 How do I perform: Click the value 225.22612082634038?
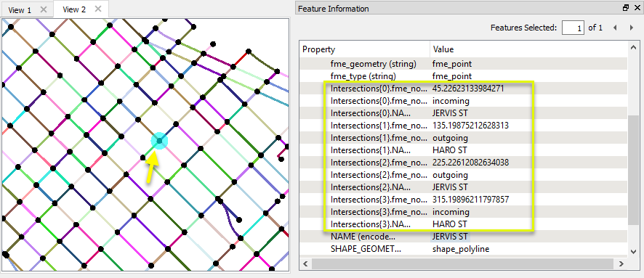pos(471,163)
